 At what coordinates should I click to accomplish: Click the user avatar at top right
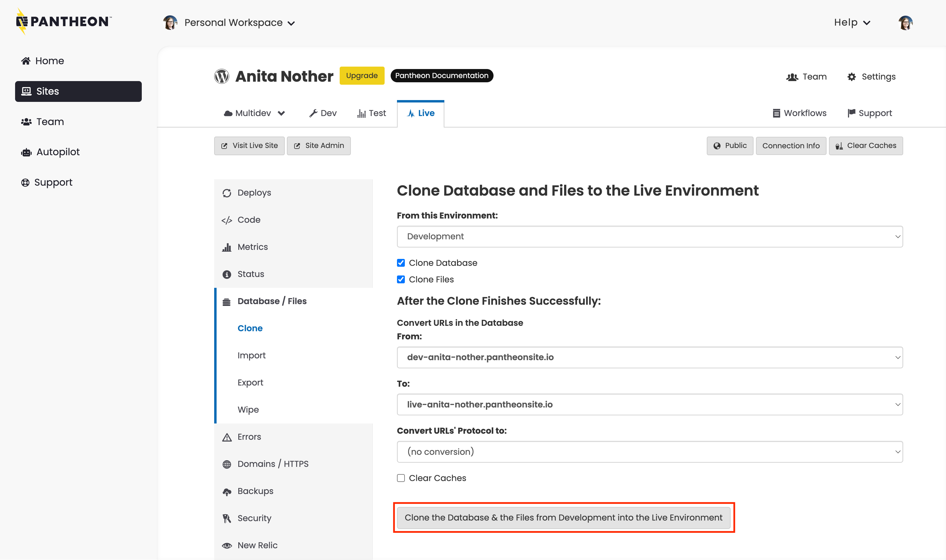point(905,23)
